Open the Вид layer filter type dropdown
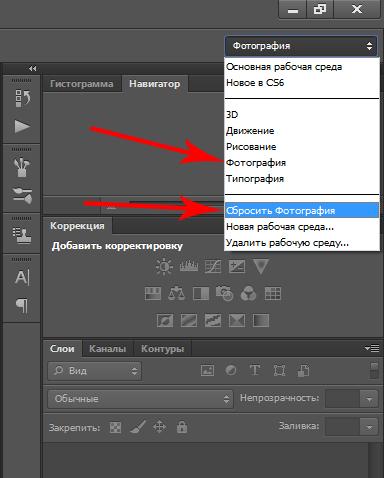The image size is (384, 478). [95, 371]
